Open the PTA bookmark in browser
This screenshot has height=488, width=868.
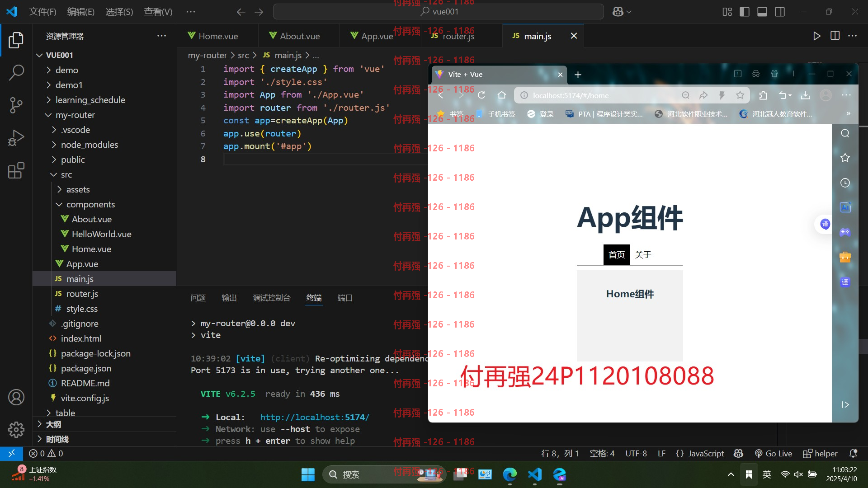(x=604, y=114)
